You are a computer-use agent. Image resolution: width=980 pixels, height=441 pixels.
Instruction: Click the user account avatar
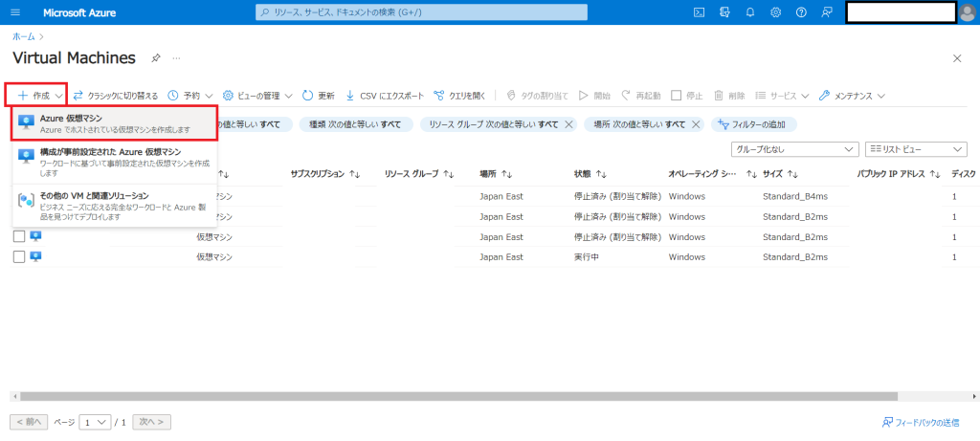coord(969,12)
